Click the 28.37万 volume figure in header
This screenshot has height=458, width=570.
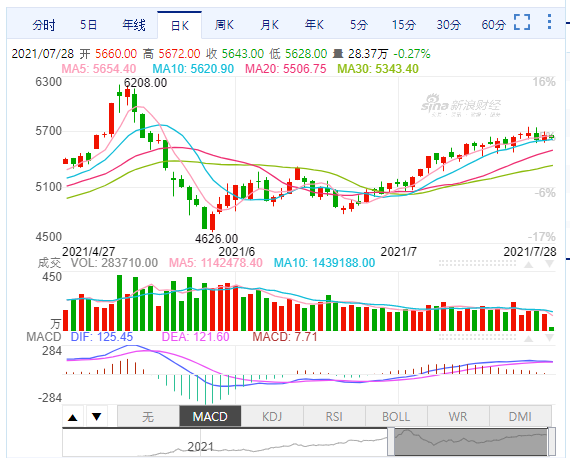coord(368,54)
